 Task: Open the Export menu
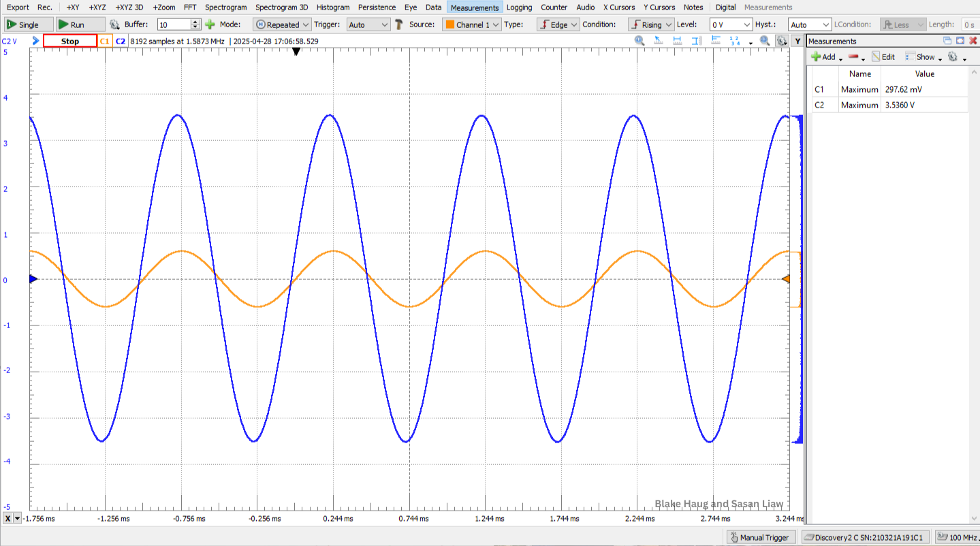(18, 7)
